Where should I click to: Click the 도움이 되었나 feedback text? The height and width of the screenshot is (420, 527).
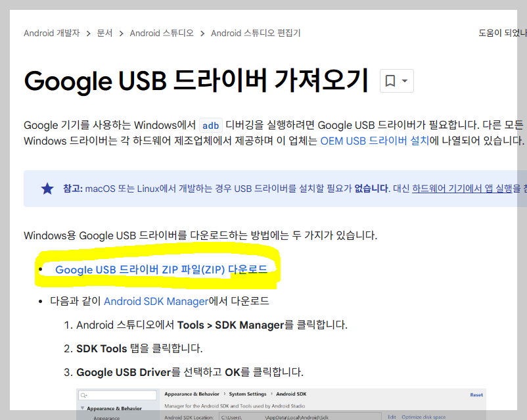(503, 33)
